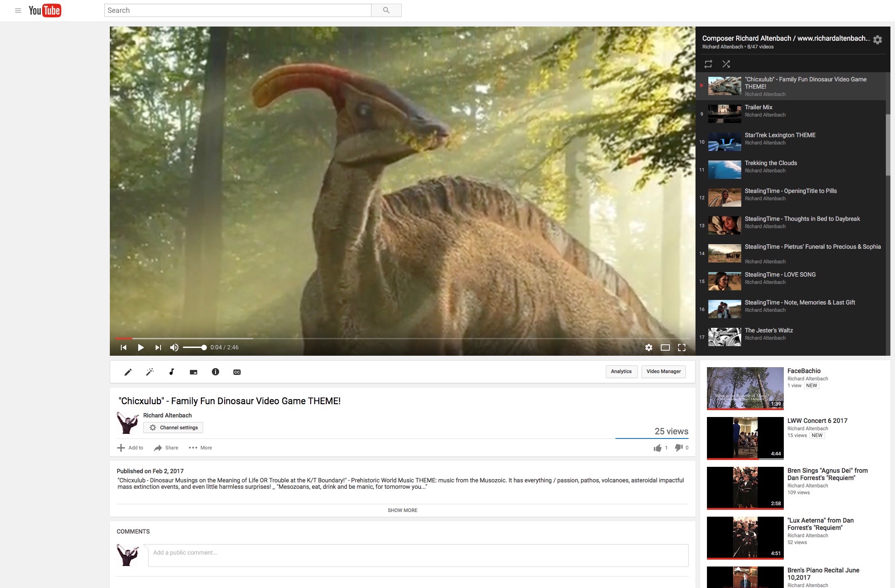Viewport: 895px width, 588px height.
Task: Focus the Search input field
Action: point(237,11)
